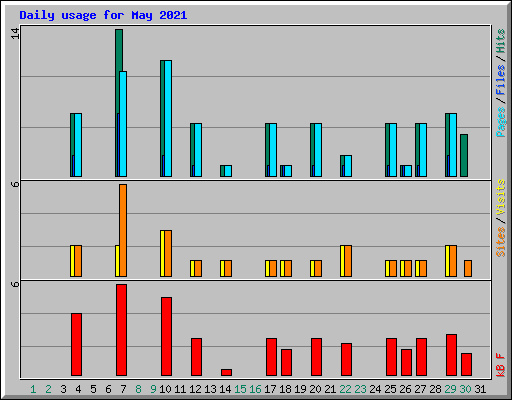Select the green hits bar for day 7
Viewport: 512px width, 400px height.
click(x=119, y=50)
